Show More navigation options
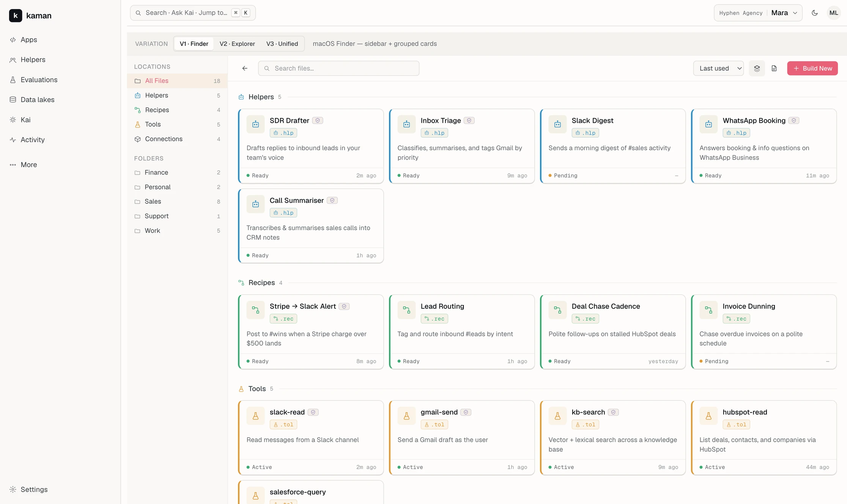This screenshot has width=847, height=504. 24,165
